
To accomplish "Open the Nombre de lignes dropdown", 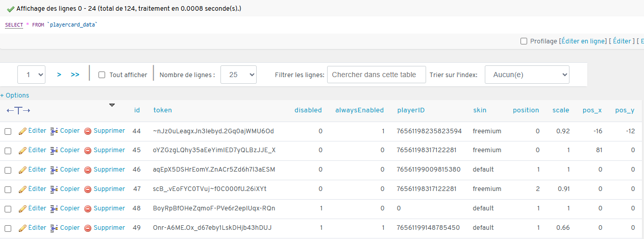I will (238, 75).
